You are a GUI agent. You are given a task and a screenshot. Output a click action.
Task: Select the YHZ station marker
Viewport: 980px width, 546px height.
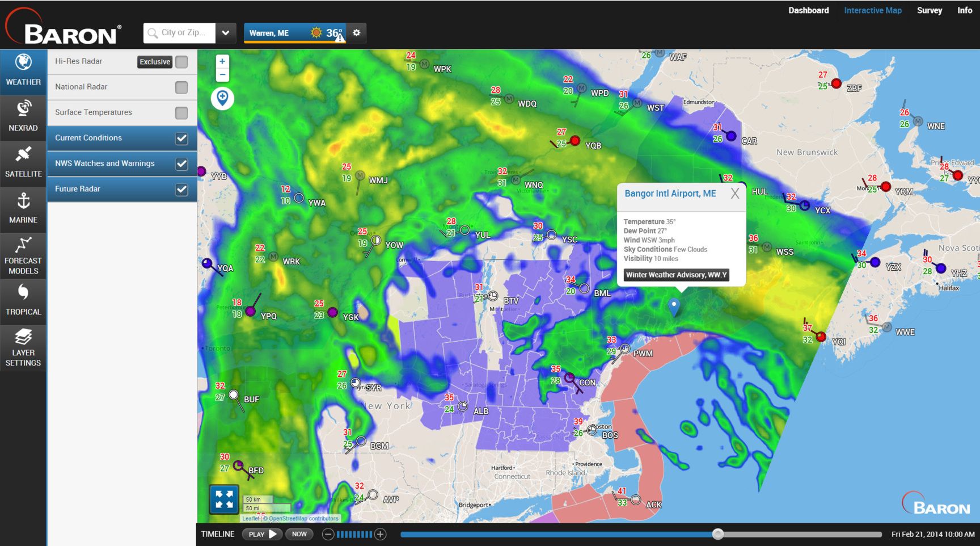pos(941,268)
